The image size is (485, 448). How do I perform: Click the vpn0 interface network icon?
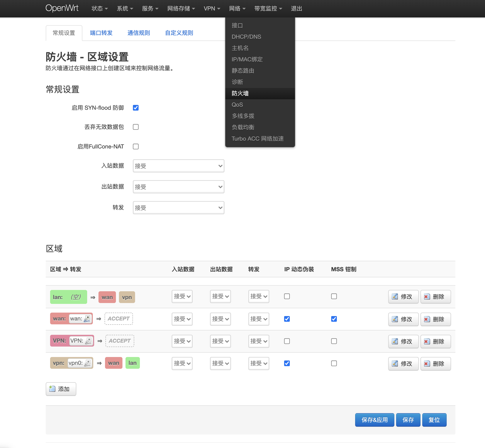[x=88, y=363]
